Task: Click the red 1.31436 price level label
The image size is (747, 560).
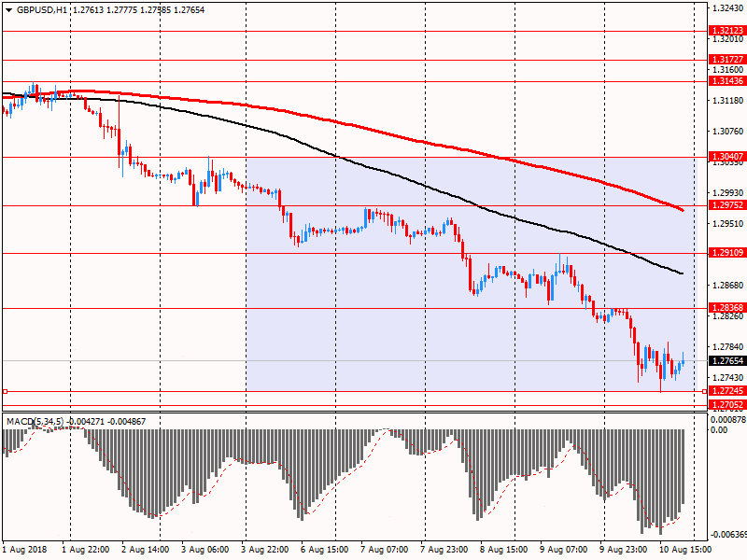Action: coord(727,81)
